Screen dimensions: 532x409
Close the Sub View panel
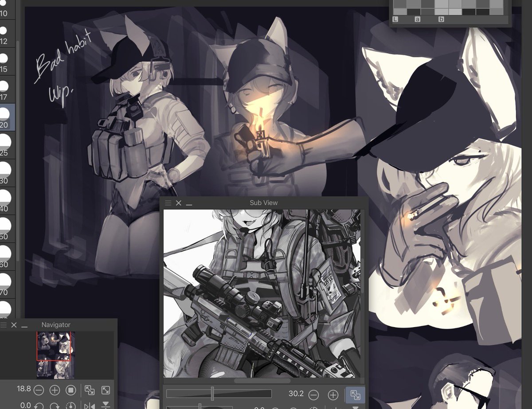click(179, 203)
